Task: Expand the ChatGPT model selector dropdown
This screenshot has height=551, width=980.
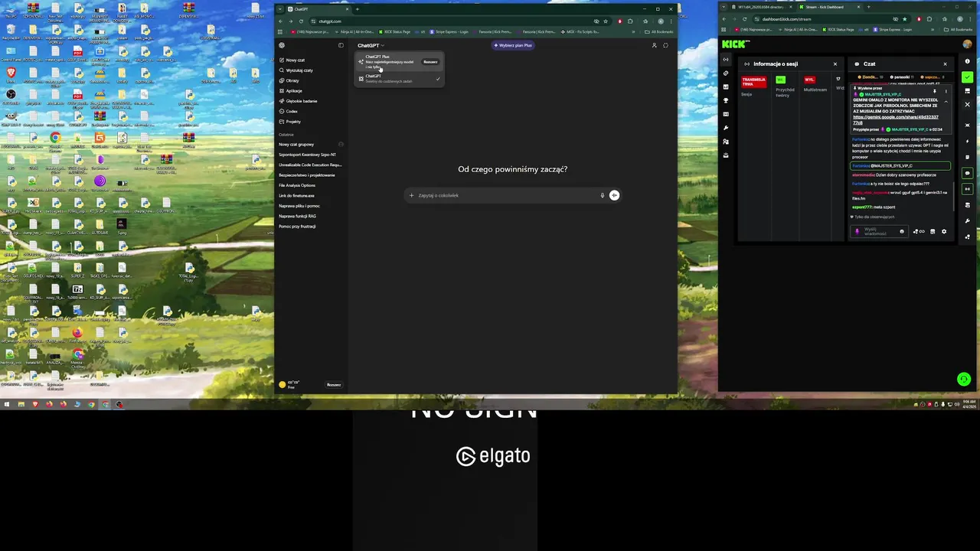Action: [x=371, y=45]
